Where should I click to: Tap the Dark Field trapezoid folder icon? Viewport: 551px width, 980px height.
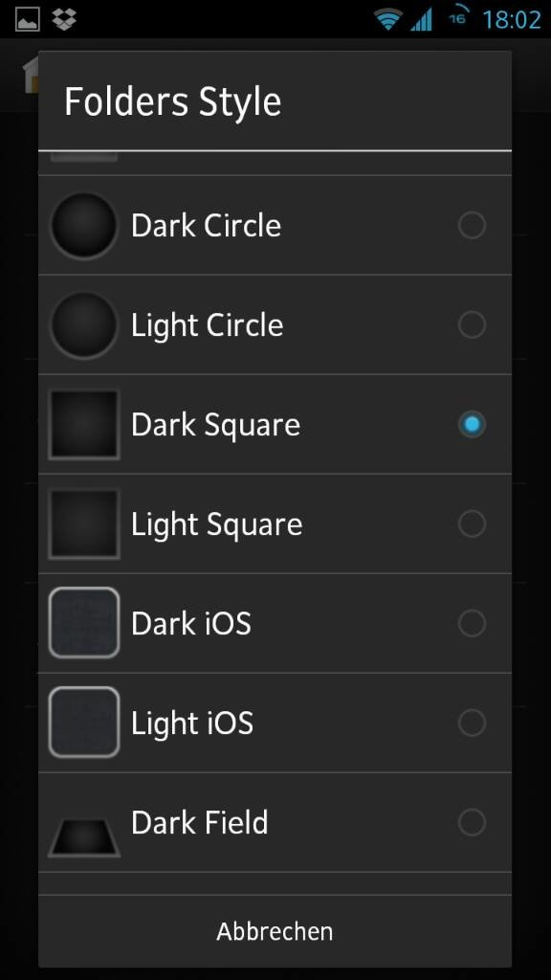pyautogui.click(x=84, y=837)
